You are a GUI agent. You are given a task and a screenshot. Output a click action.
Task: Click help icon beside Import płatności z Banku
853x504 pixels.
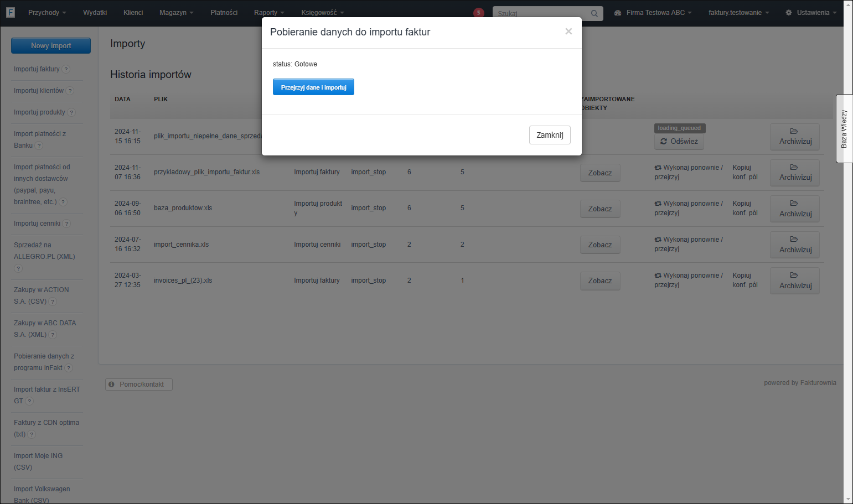click(x=39, y=146)
